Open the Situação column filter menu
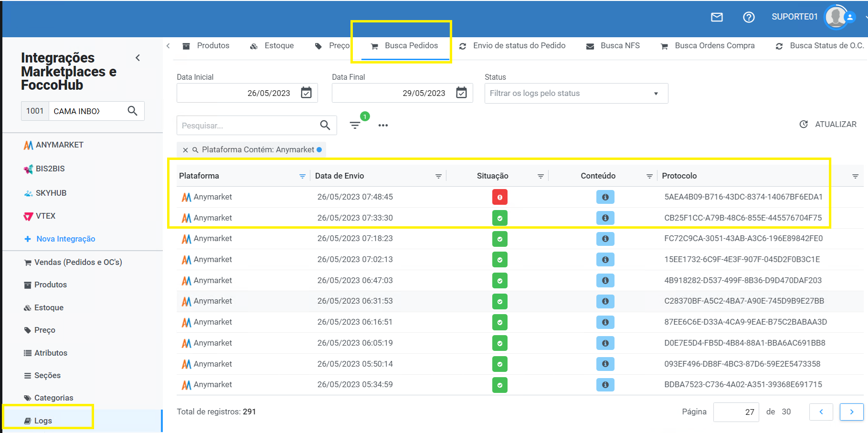Image resolution: width=868 pixels, height=433 pixels. (540, 176)
